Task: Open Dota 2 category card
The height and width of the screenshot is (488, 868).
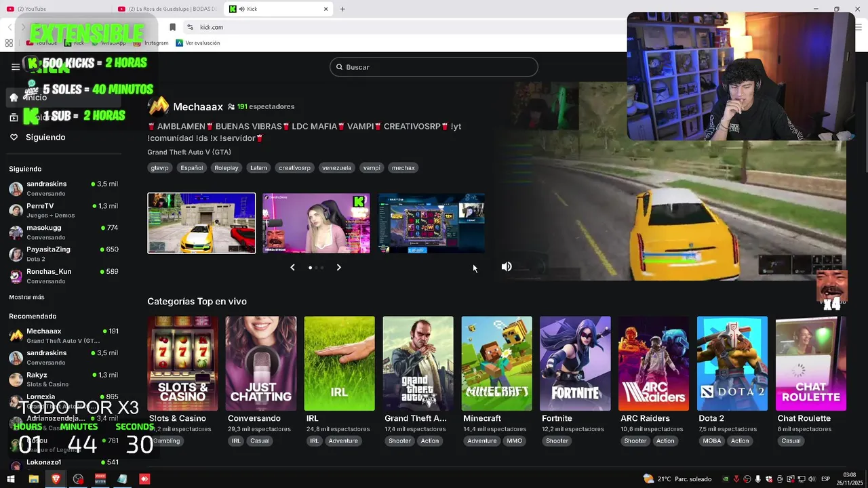Action: tap(732, 363)
